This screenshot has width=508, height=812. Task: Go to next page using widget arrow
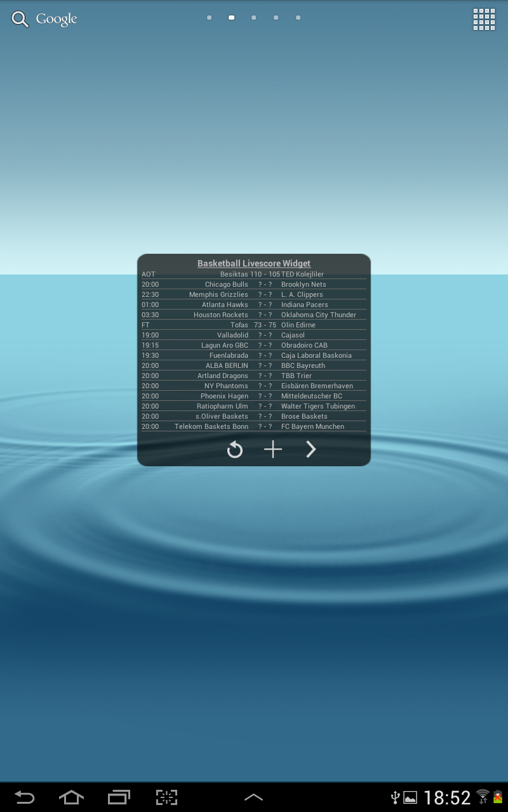(311, 450)
